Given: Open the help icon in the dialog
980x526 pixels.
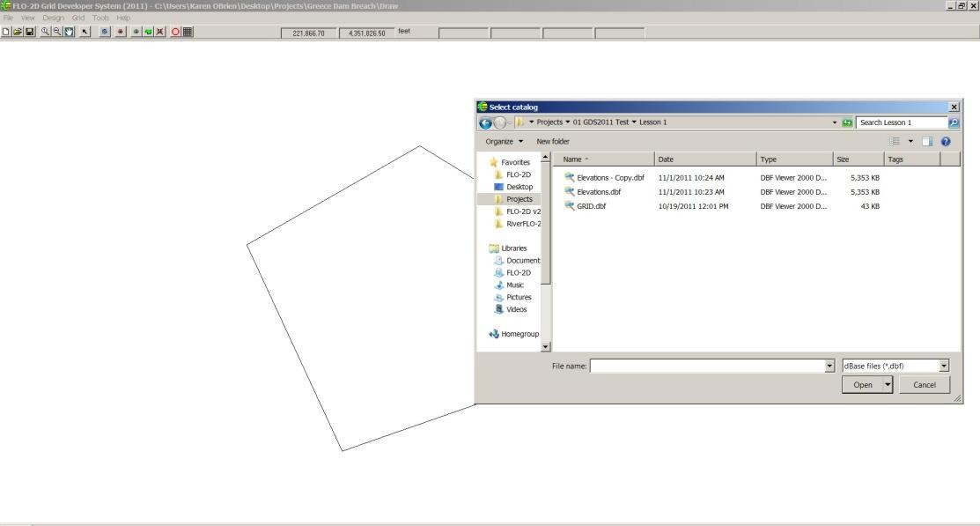Looking at the screenshot, I should click(944, 141).
